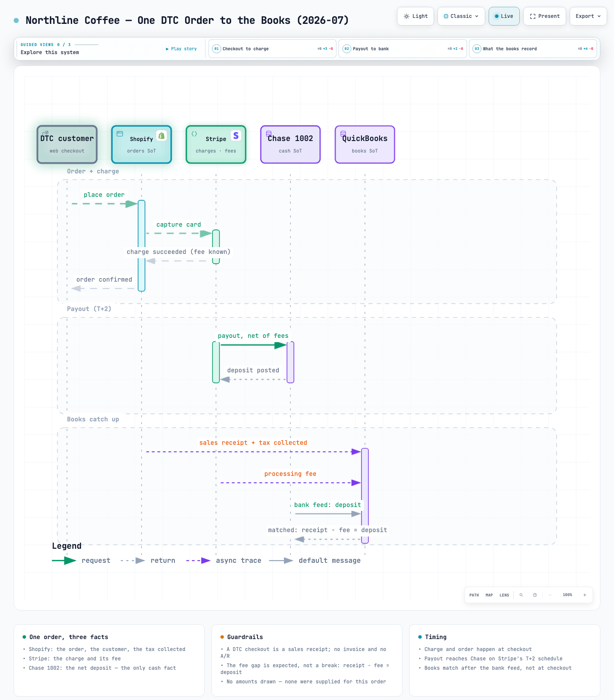
Task: Select the Chase 1002 cash SoT node
Action: [290, 144]
